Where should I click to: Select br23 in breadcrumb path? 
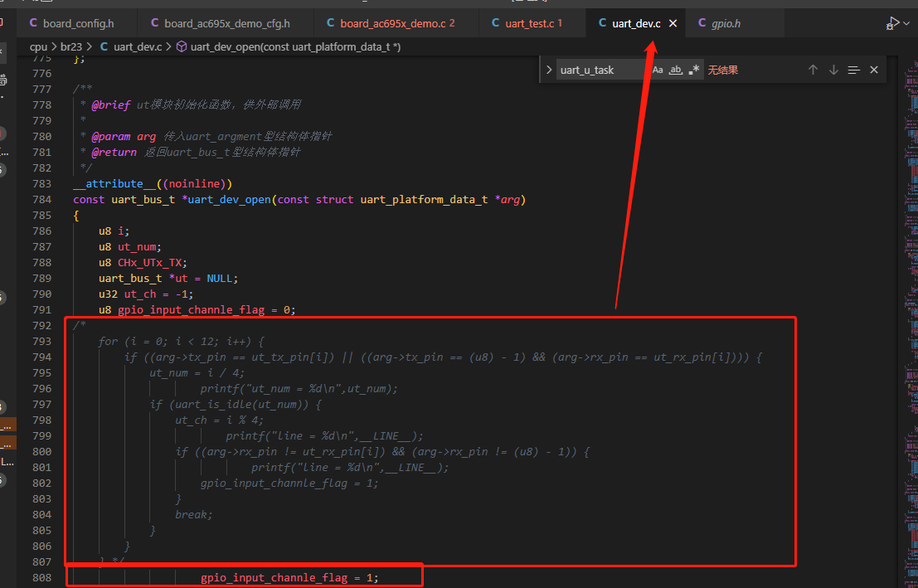coord(70,46)
